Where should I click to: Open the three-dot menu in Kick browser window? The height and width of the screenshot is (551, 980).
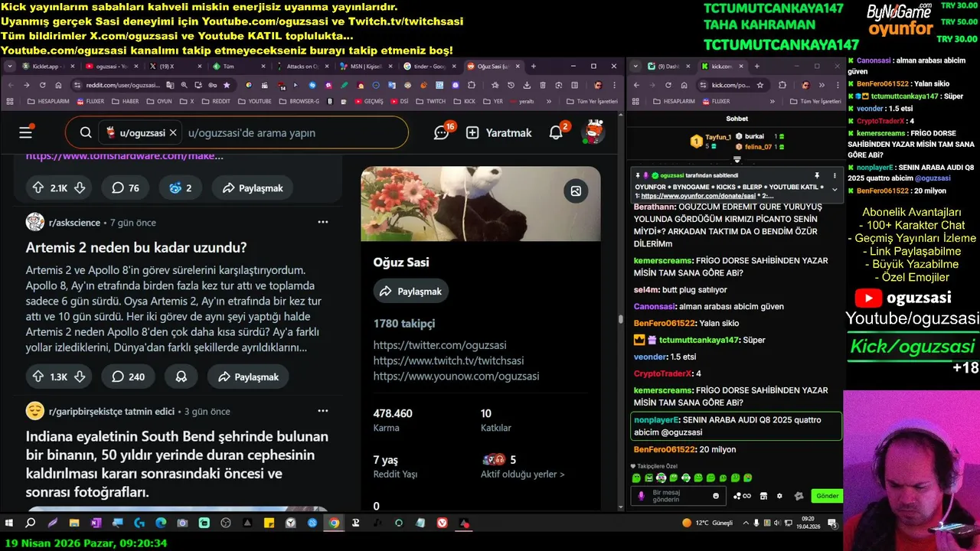click(x=838, y=85)
